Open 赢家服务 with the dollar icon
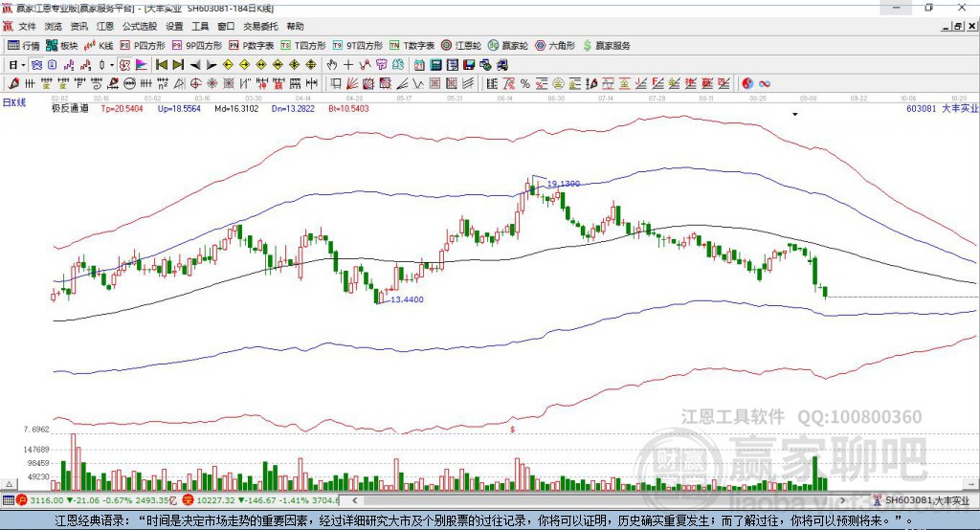 point(606,46)
